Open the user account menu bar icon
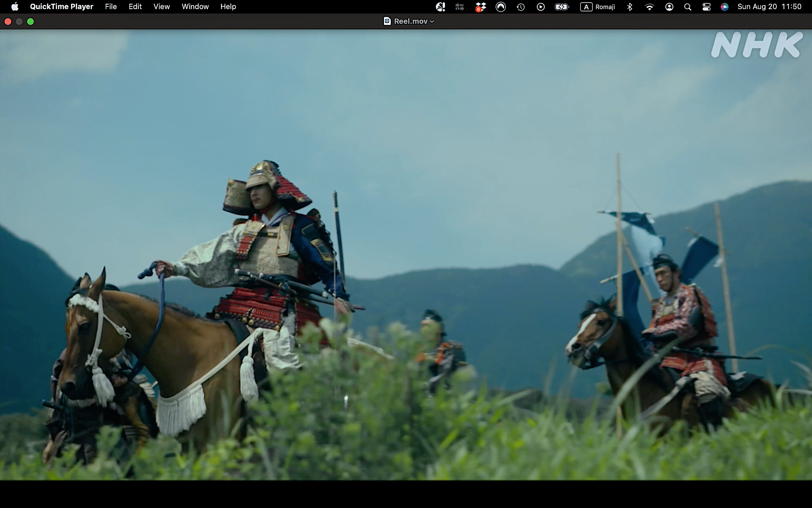Image resolution: width=812 pixels, height=508 pixels. (x=669, y=7)
